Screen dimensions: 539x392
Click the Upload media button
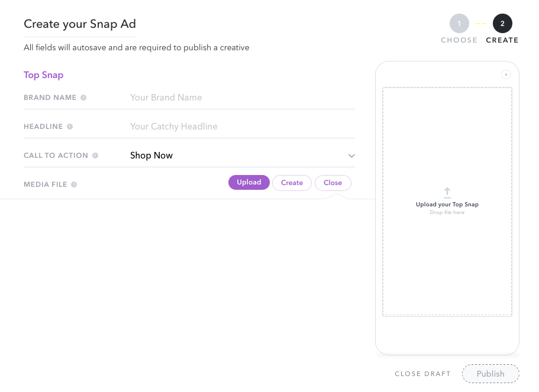249,183
